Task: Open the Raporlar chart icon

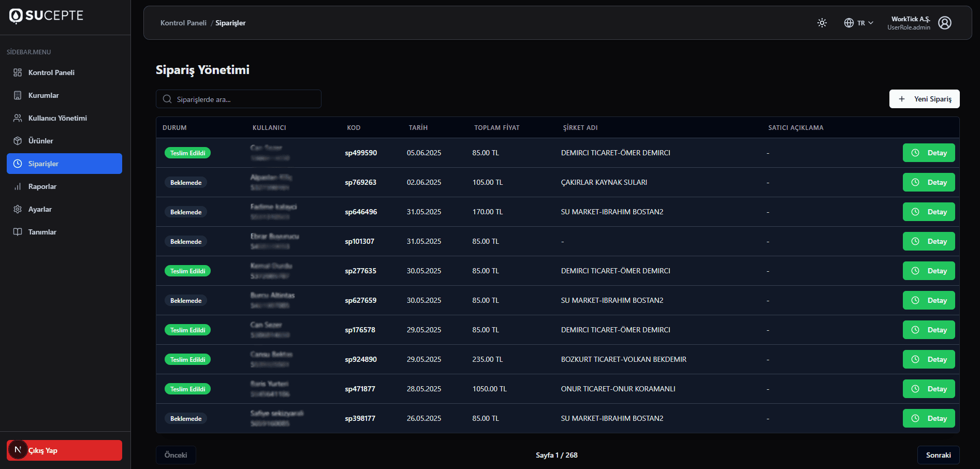Action: pos(18,186)
